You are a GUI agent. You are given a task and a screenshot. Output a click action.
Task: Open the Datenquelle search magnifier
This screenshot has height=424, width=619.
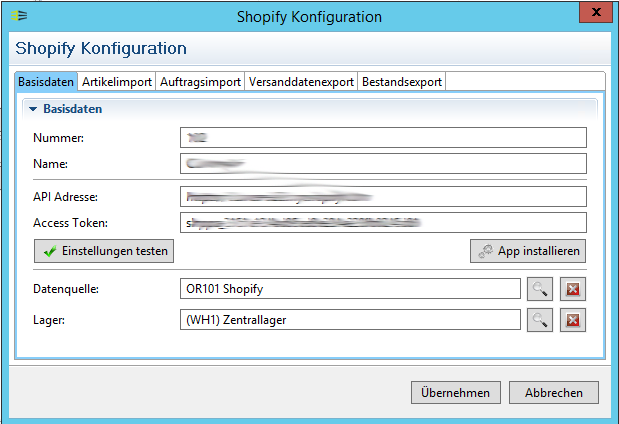click(x=540, y=289)
